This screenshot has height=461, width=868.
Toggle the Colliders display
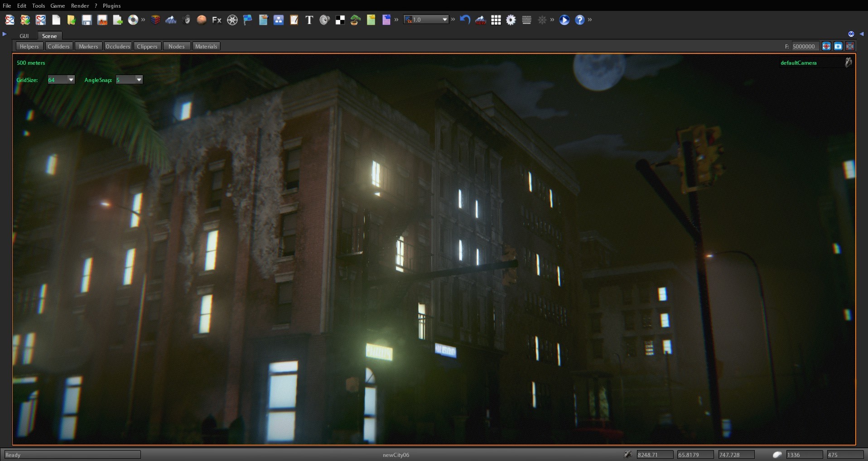tap(59, 46)
